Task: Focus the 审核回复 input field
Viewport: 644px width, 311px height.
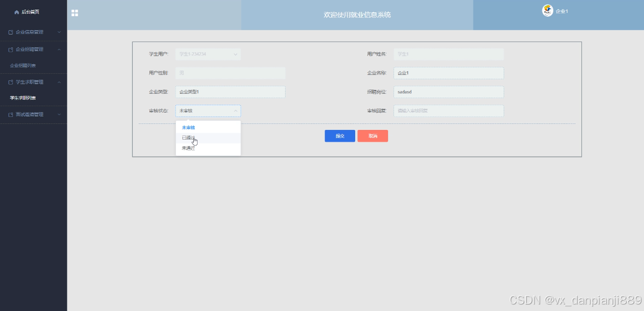Action: click(x=449, y=111)
